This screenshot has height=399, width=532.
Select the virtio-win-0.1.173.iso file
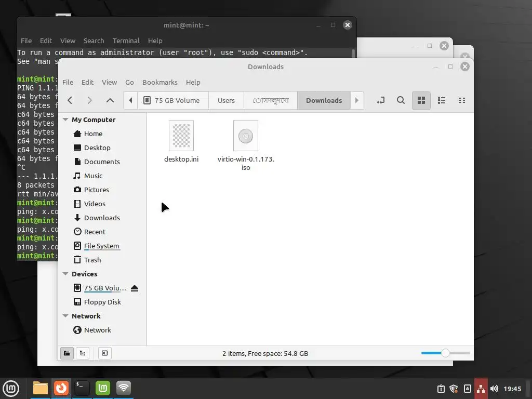(246, 146)
